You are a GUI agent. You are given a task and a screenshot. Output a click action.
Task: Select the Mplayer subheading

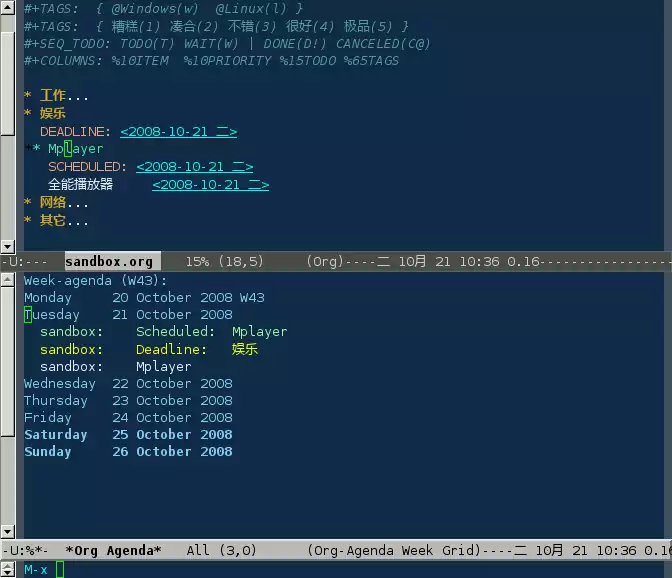point(75,149)
